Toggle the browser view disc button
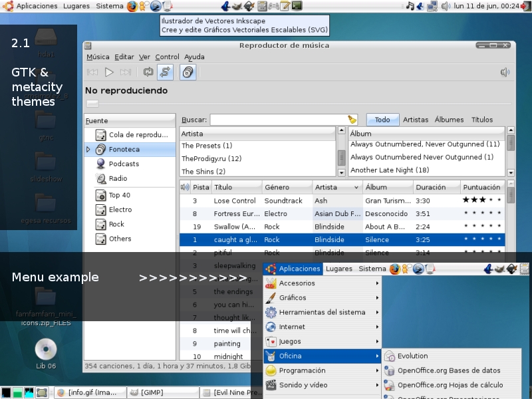 pyautogui.click(x=188, y=72)
